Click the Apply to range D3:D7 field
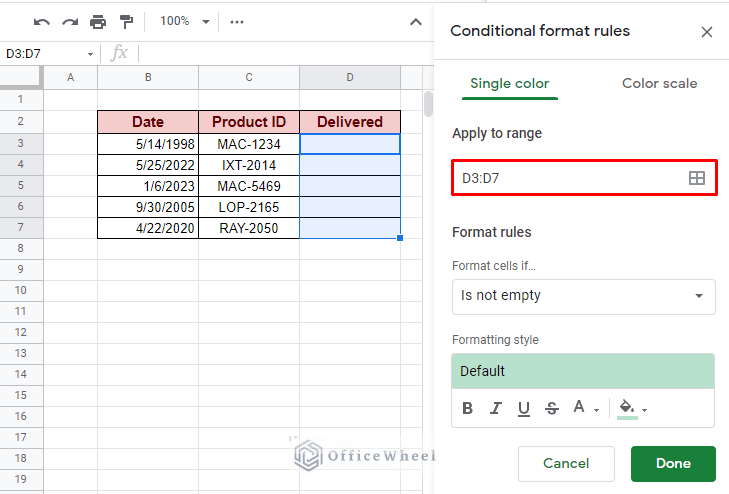 (x=584, y=178)
